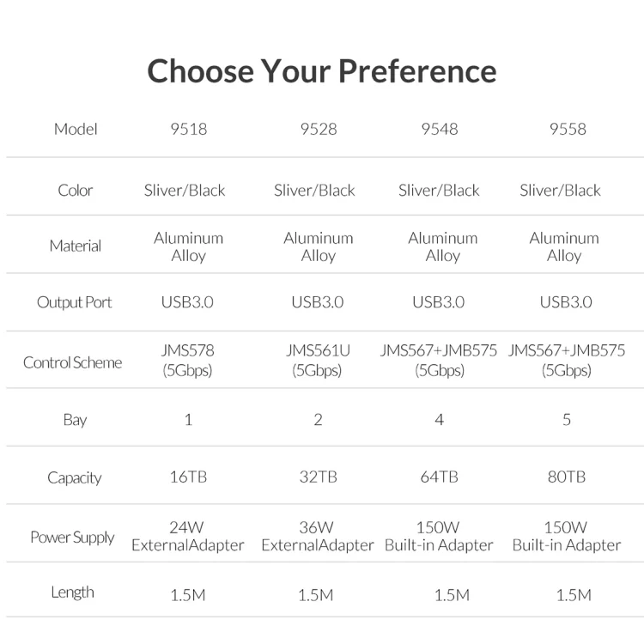The height and width of the screenshot is (644, 644).
Task: Click the '24W ExternalAdapter' power supply cell
Action: pos(188,537)
